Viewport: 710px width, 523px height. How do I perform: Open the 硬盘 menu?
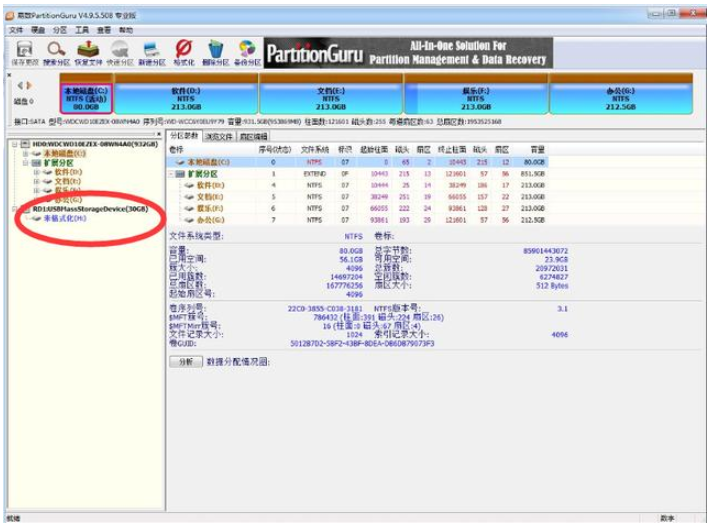(38, 30)
